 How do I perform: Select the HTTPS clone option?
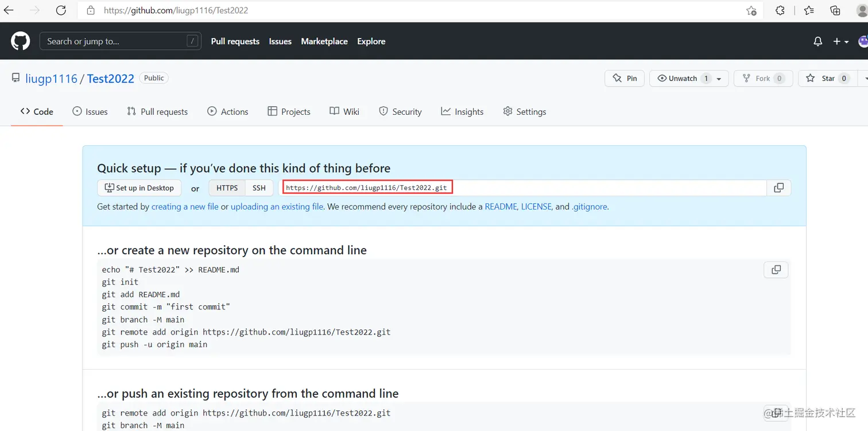tap(227, 188)
